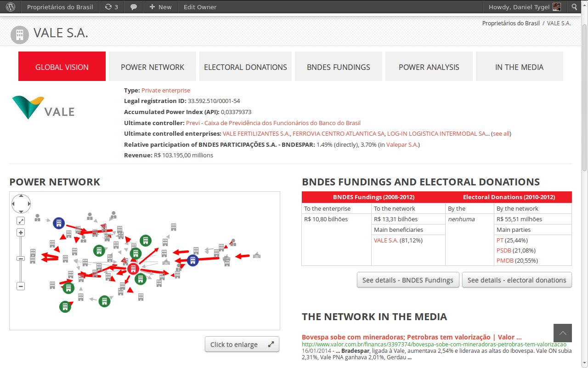588x368 pixels.
Task: Open the updates icon showing 3
Action: coord(112,7)
